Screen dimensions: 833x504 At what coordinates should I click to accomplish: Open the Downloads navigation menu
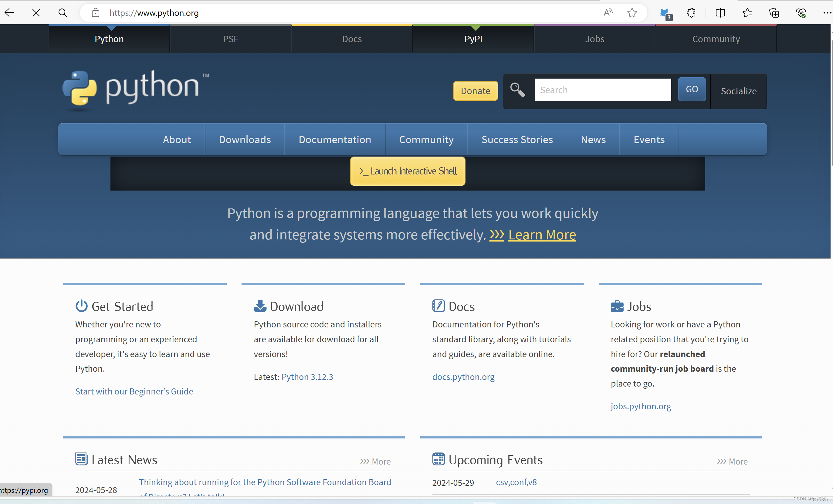tap(245, 140)
